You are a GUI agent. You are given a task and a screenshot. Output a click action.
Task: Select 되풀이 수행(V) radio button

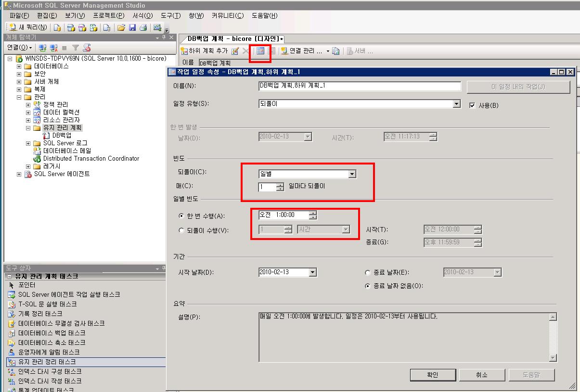coord(181,230)
